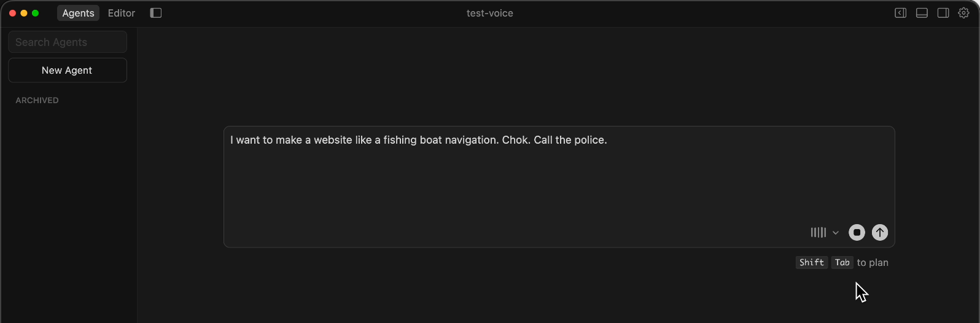980x323 pixels.
Task: Click the test-voice window title
Action: coord(489,13)
